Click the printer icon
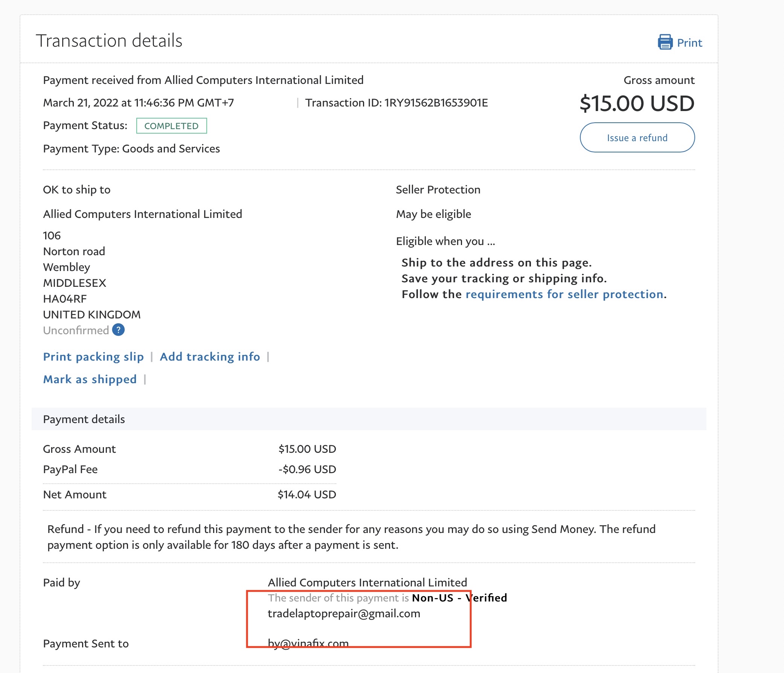Viewport: 784px width, 673px height. point(665,42)
